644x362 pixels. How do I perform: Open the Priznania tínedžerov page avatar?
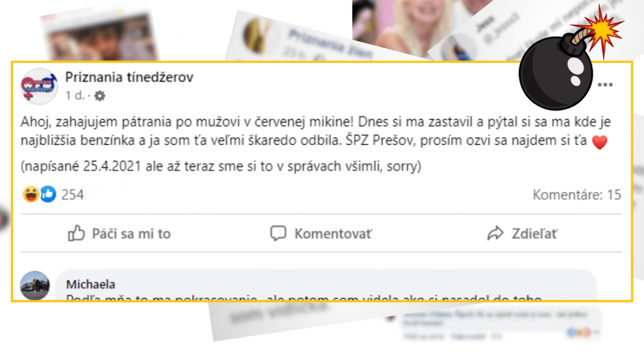[39, 86]
